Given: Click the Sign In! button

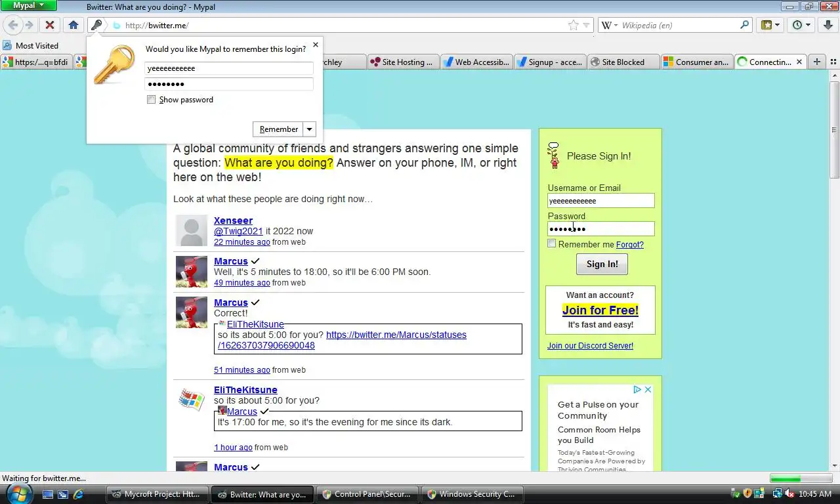Looking at the screenshot, I should 602,264.
